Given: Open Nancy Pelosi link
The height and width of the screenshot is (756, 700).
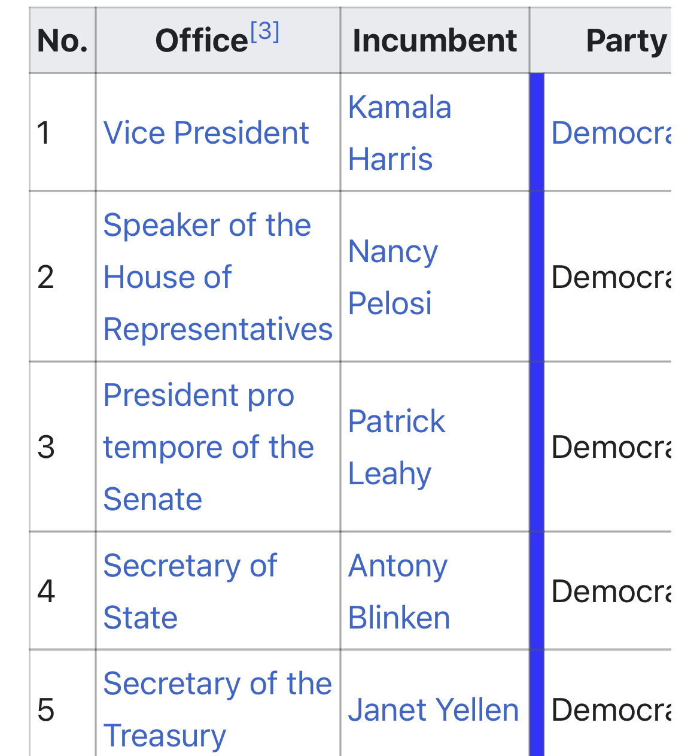Looking at the screenshot, I should 393,277.
